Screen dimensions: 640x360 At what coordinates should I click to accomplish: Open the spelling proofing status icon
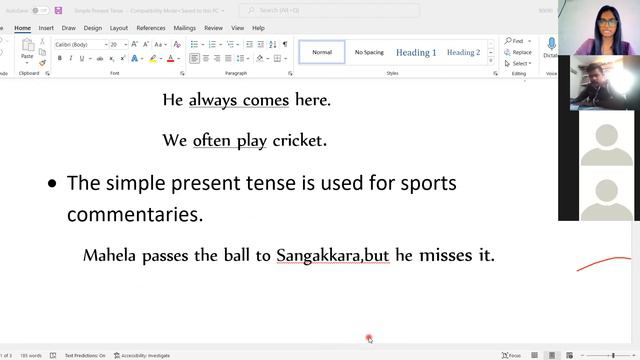pos(53,356)
